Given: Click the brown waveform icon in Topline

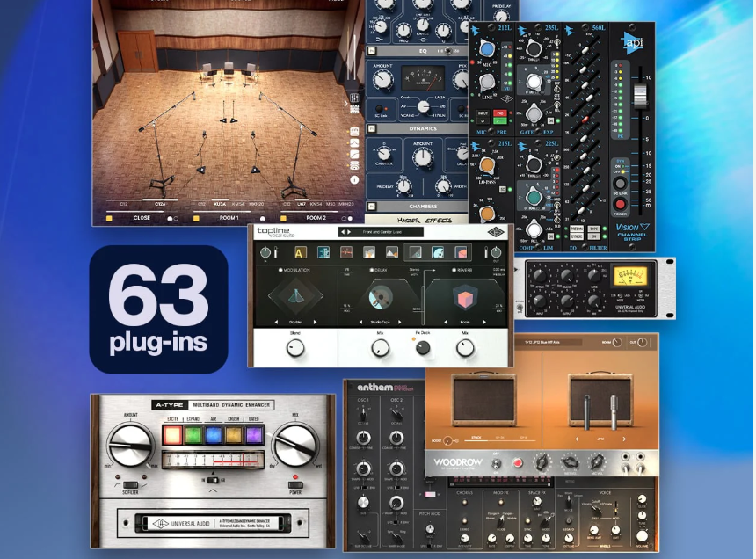Looking at the screenshot, I should pos(346,252).
